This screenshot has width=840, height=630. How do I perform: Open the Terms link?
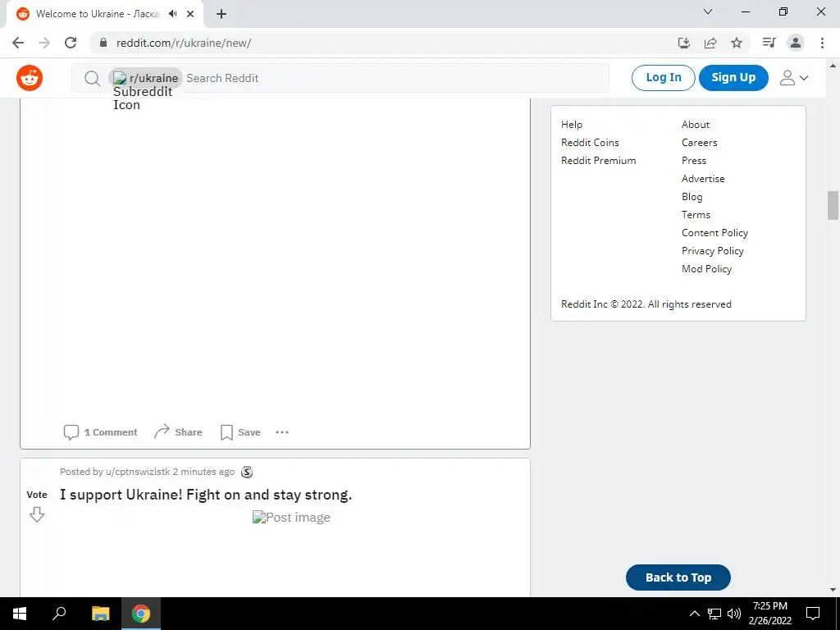[696, 215]
